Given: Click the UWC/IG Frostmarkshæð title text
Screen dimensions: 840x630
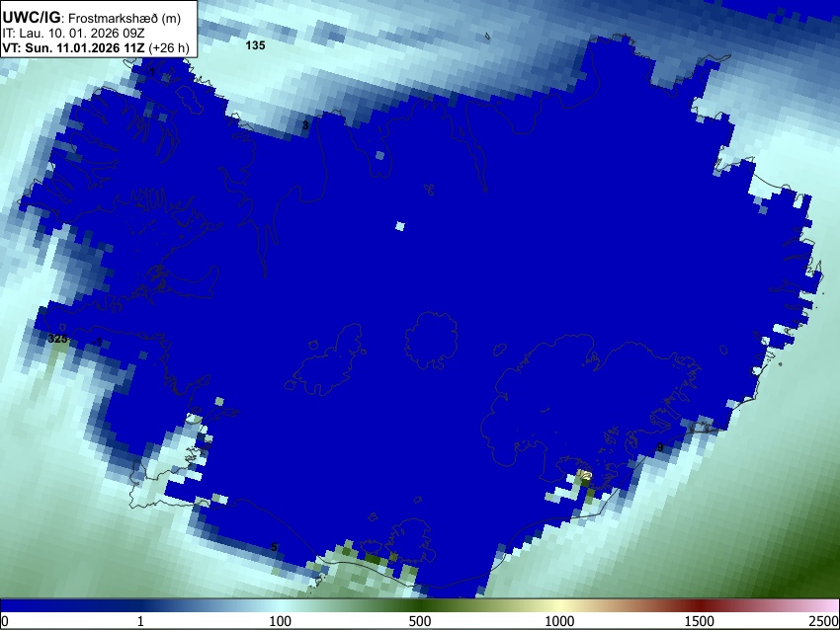Looking at the screenshot, I should (x=92, y=18).
